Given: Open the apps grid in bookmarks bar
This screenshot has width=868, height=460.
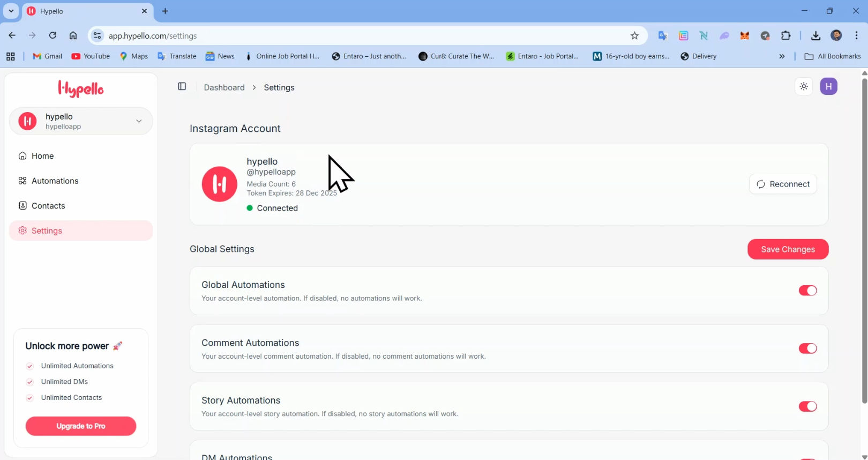Looking at the screenshot, I should pyautogui.click(x=11, y=56).
